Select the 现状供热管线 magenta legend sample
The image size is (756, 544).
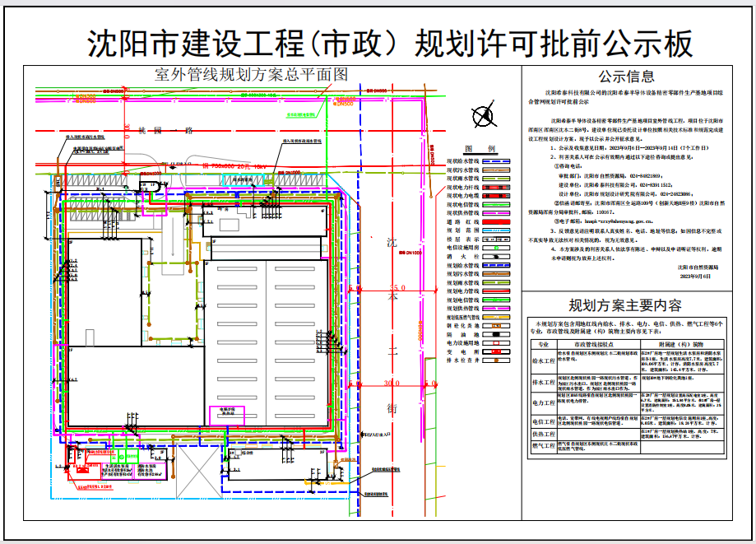point(496,213)
